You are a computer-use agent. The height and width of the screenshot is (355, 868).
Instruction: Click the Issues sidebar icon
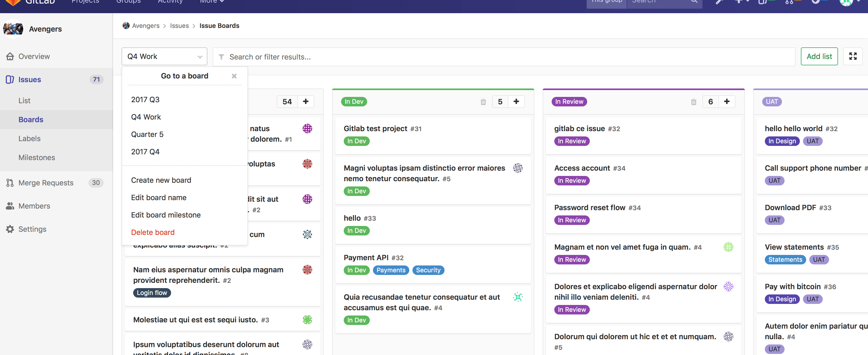[x=11, y=79]
